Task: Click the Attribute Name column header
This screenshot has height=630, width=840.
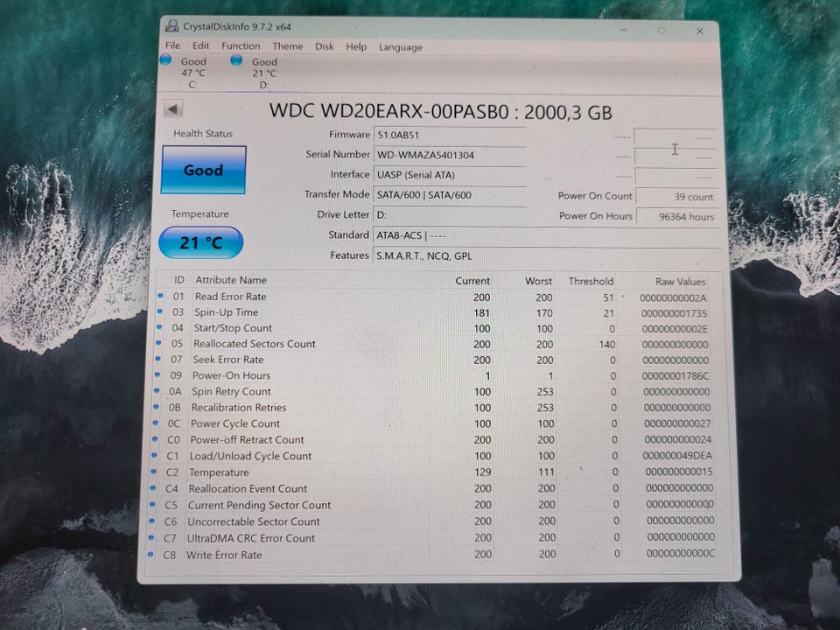Action: coord(231,280)
